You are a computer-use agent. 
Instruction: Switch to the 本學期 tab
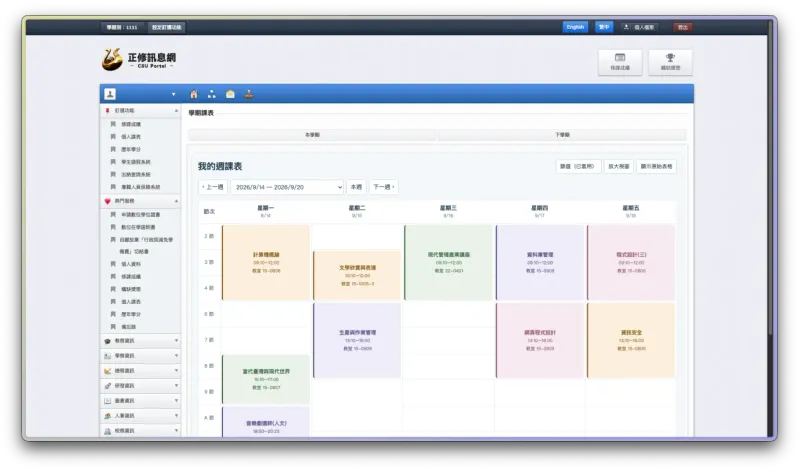(x=312, y=135)
